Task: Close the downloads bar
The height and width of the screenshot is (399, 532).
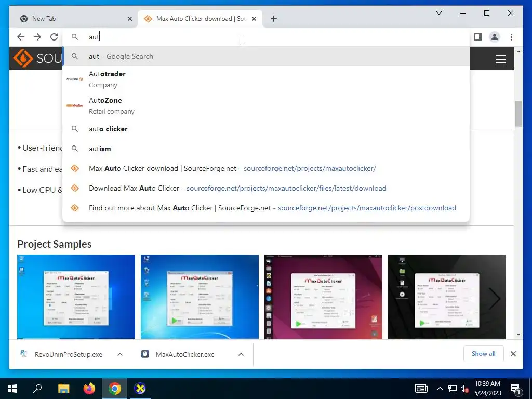Action: tap(513, 354)
